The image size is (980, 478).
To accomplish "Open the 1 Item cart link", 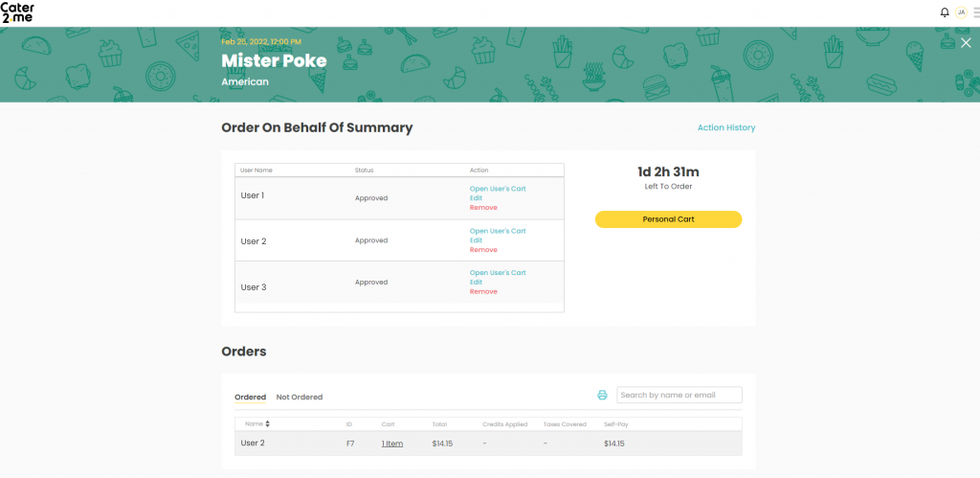I will click(x=391, y=444).
